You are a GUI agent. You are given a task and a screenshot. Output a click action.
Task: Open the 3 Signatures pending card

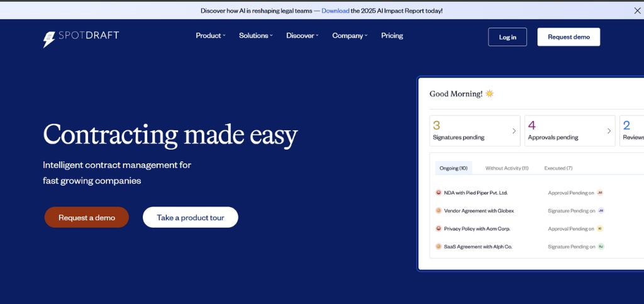(475, 131)
